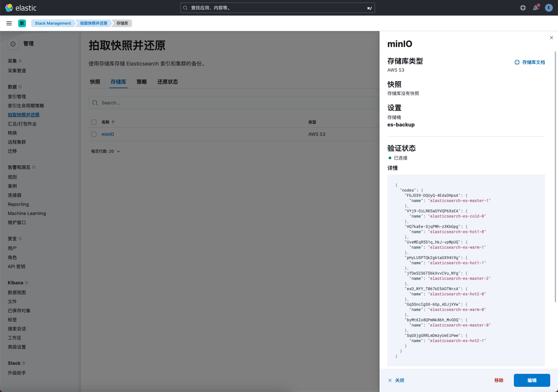Open 远程集群 in the sidebar
This screenshot has width=558, height=392.
[17, 142]
